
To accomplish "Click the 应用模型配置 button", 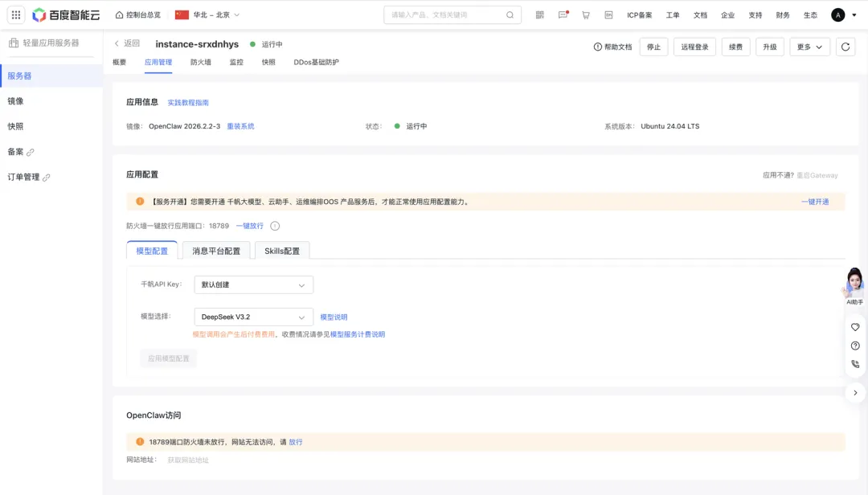I will [168, 358].
